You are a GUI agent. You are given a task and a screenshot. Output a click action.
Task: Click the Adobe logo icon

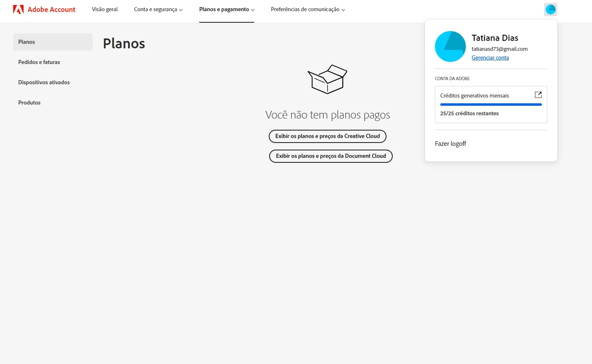pyautogui.click(x=18, y=10)
